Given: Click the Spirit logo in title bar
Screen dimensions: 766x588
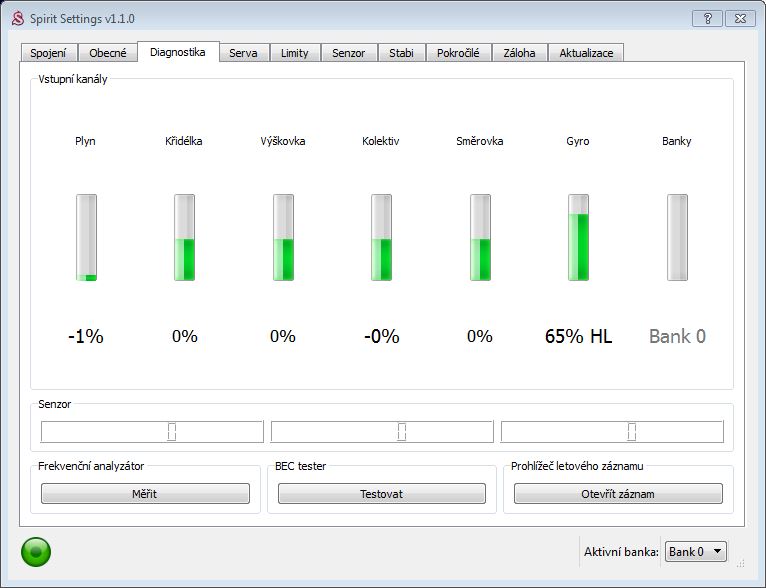Looking at the screenshot, I should tap(17, 19).
